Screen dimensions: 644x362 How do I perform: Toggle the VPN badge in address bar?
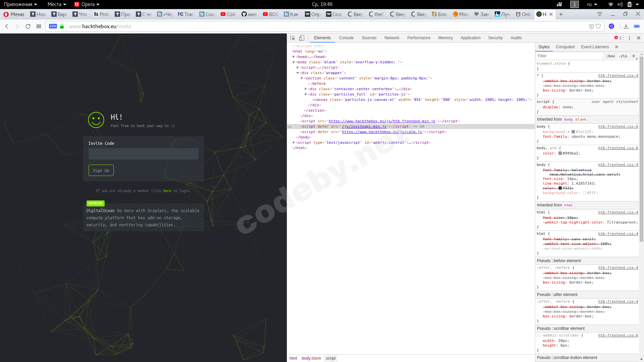[x=53, y=26]
